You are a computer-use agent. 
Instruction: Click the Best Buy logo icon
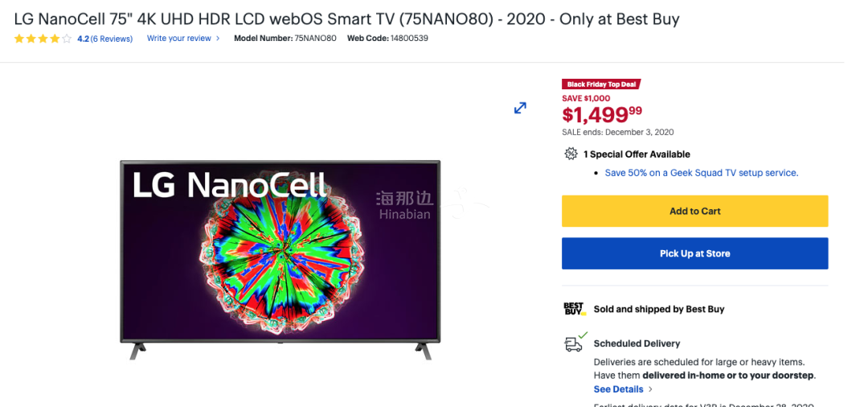coord(574,309)
